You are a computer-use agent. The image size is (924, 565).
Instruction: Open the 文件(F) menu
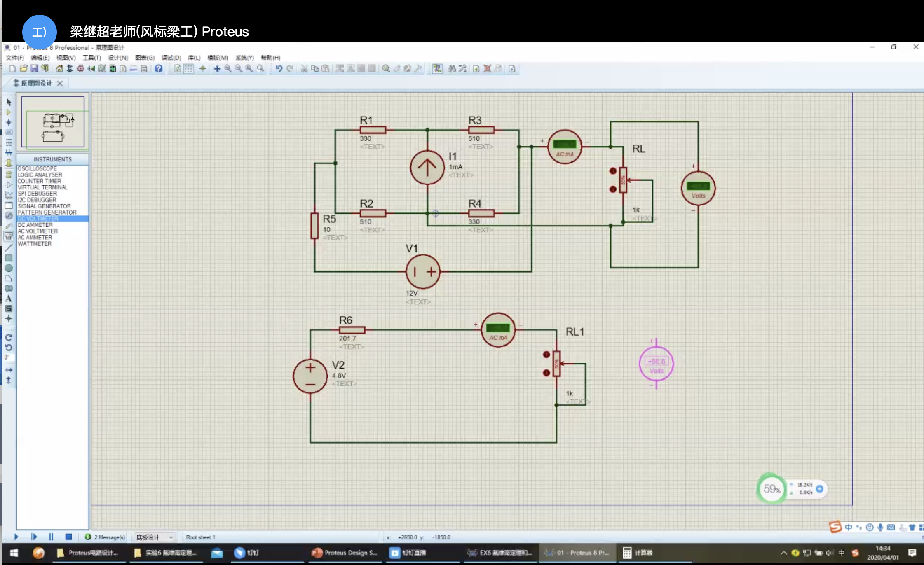click(x=15, y=58)
